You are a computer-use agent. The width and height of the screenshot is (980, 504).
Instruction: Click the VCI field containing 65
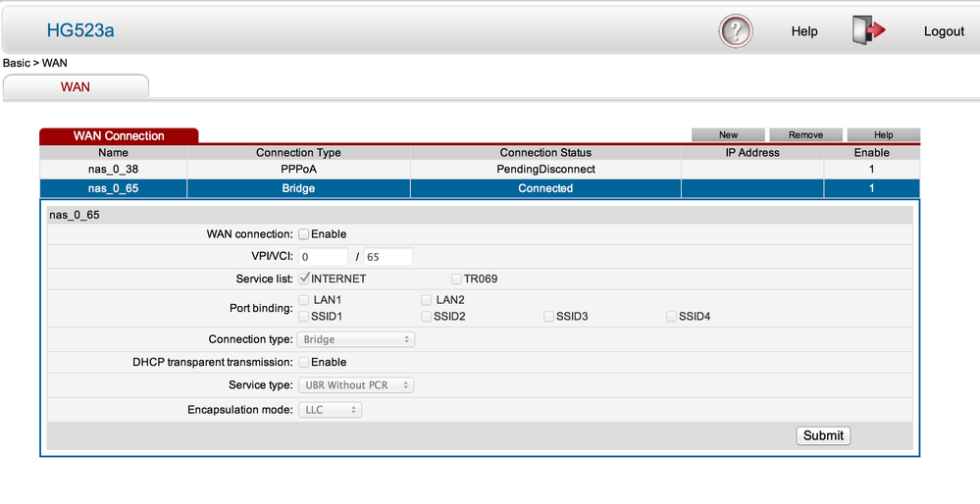[x=387, y=257]
